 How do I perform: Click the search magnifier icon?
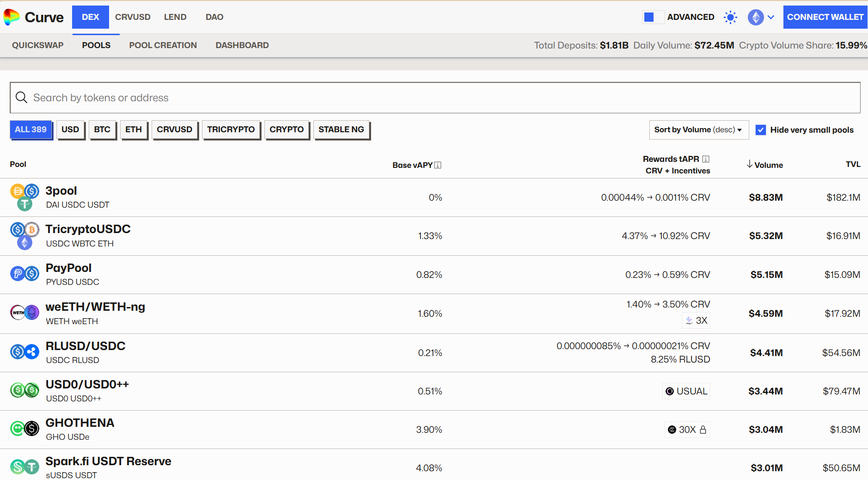pyautogui.click(x=21, y=97)
